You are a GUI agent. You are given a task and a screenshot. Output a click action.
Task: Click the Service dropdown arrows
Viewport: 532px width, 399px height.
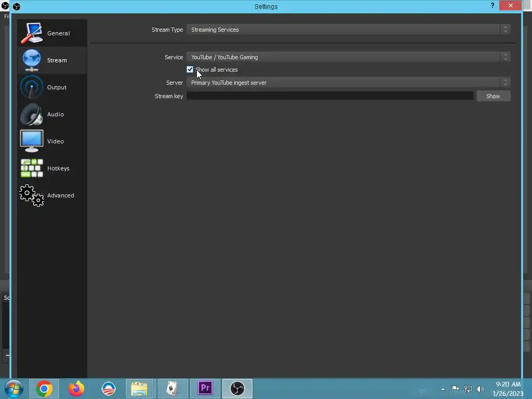tap(505, 57)
